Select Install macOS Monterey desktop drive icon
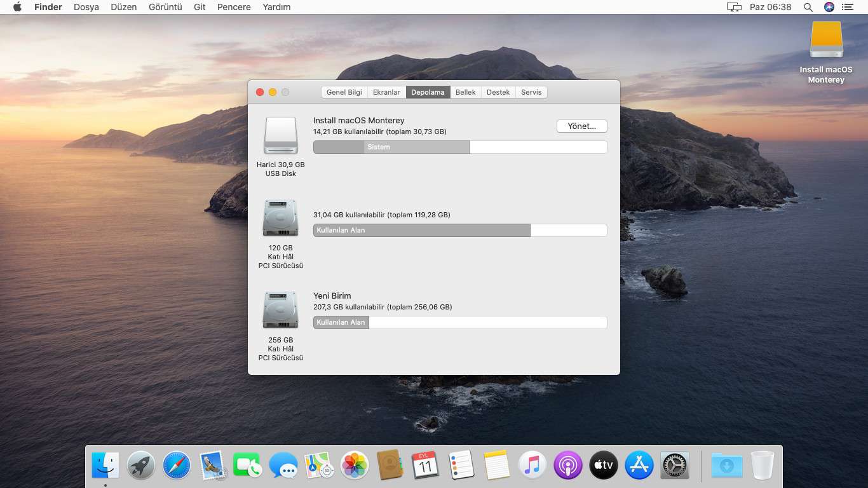The height and width of the screenshot is (488, 868). [826, 39]
